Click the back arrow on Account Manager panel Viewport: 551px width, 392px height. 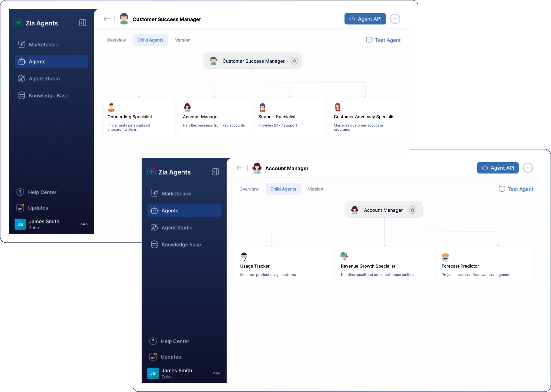coord(240,168)
